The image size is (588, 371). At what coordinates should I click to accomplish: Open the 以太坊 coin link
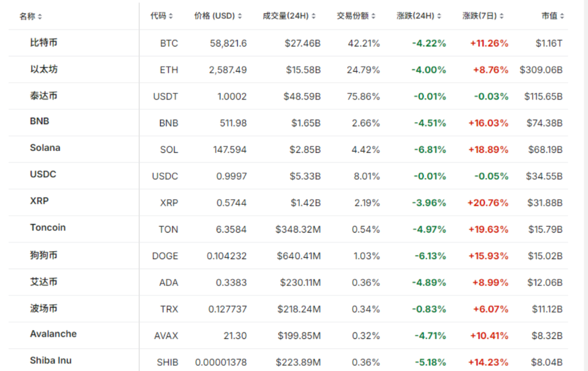pyautogui.click(x=44, y=69)
